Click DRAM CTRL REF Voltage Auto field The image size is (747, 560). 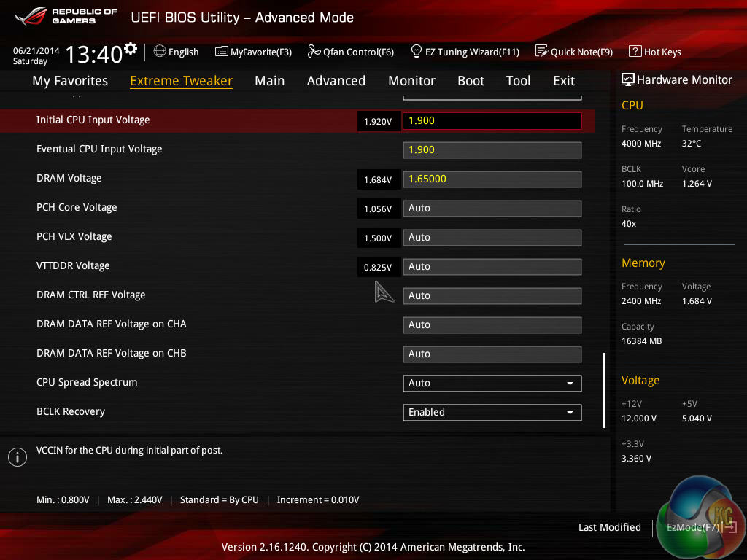coord(492,296)
